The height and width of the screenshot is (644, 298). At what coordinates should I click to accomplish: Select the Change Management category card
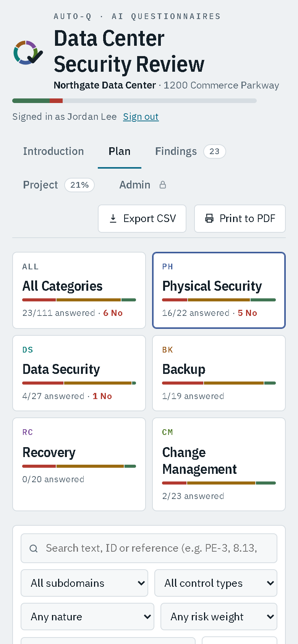219,464
